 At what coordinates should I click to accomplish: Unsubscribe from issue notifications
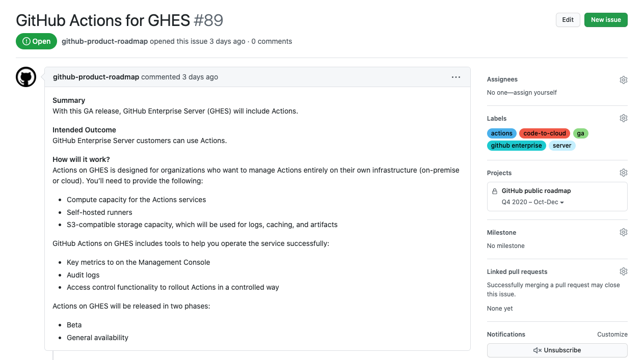557,350
